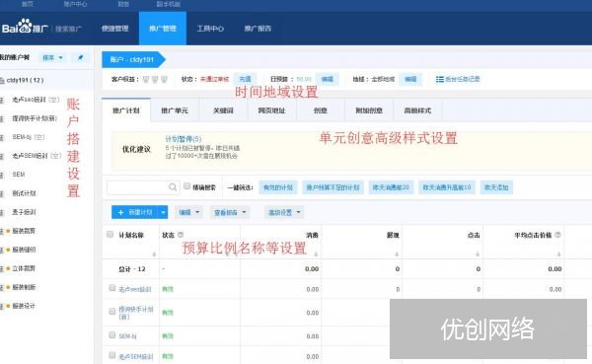
Task: Switch to the 附加创意 tab
Action: (369, 110)
